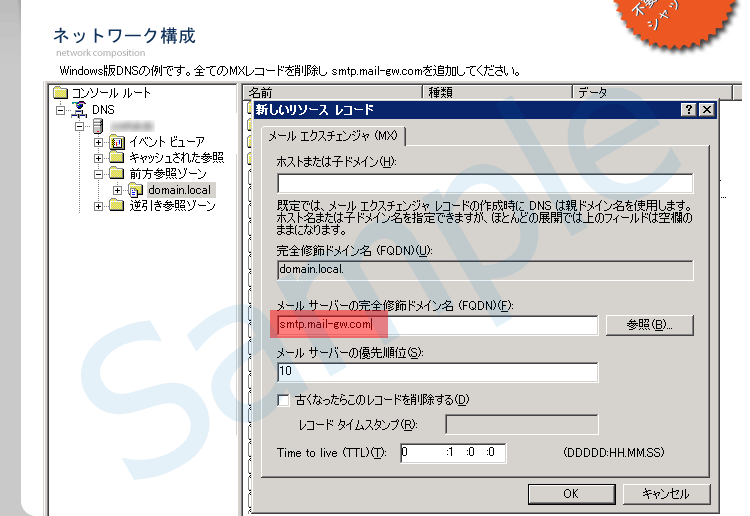The image size is (750, 516).
Task: Click the イベント ビューア icon
Action: pos(116,142)
